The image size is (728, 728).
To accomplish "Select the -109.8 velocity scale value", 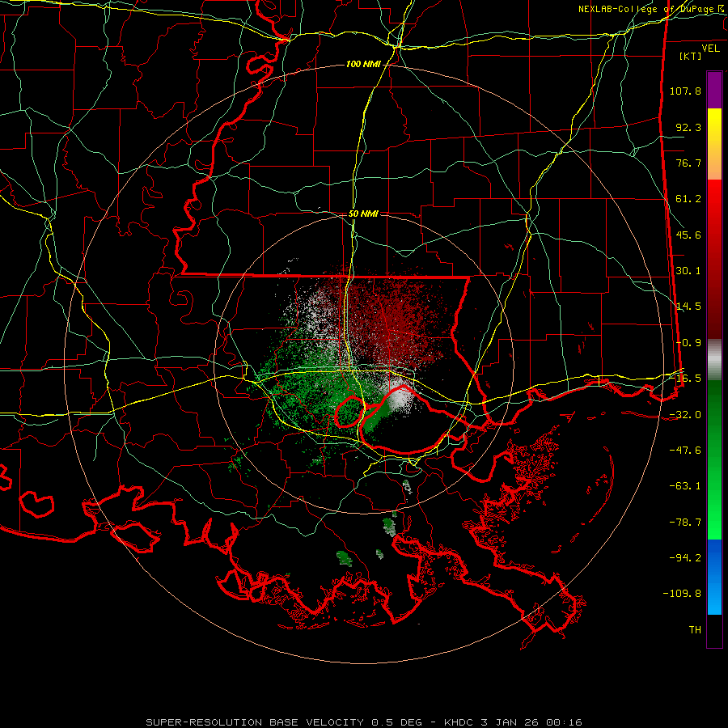I will tap(682, 594).
